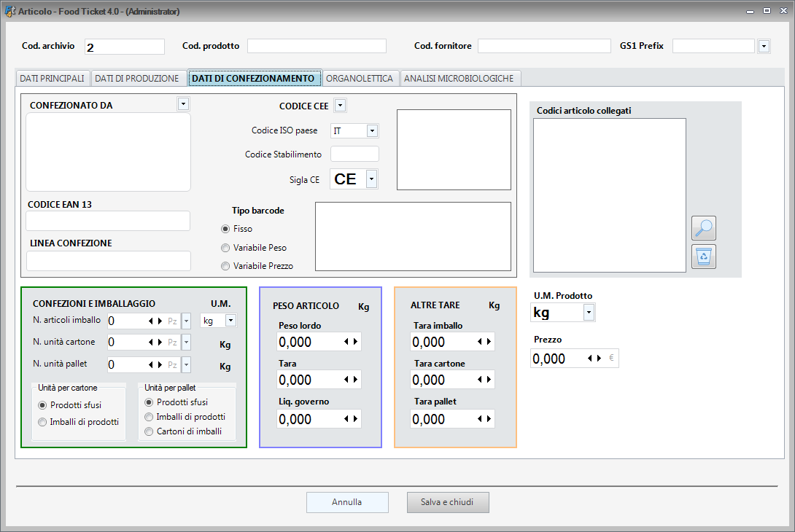Click the Annulla button
The height and width of the screenshot is (532, 795).
pos(347,502)
